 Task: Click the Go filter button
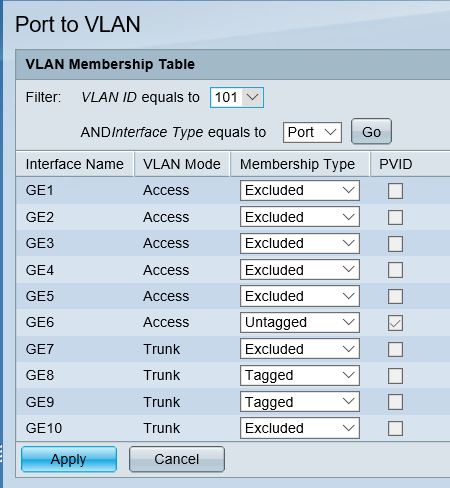pyautogui.click(x=371, y=132)
